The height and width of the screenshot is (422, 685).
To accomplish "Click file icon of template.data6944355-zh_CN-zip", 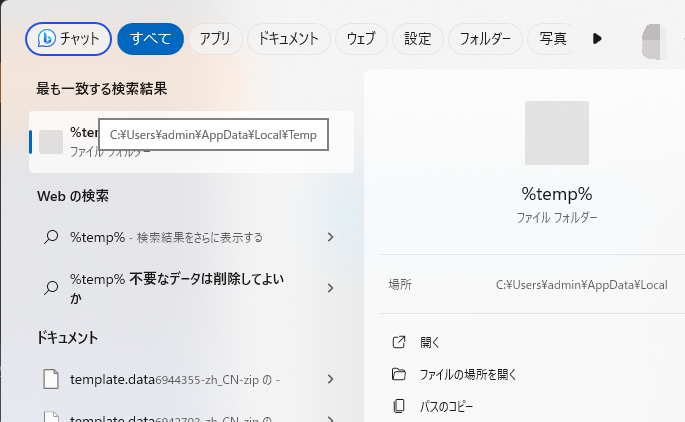I will pos(51,379).
